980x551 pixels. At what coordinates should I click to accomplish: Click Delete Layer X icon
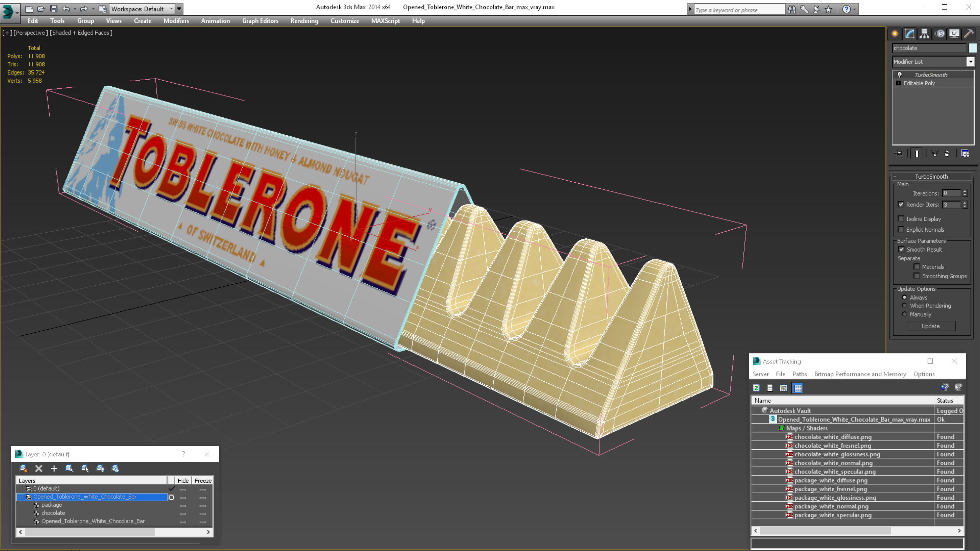coord(39,468)
